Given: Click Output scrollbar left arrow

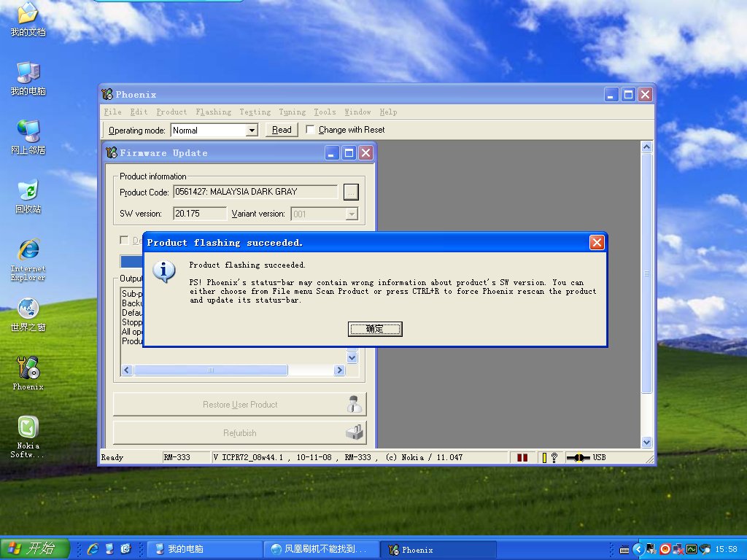Looking at the screenshot, I should [127, 370].
